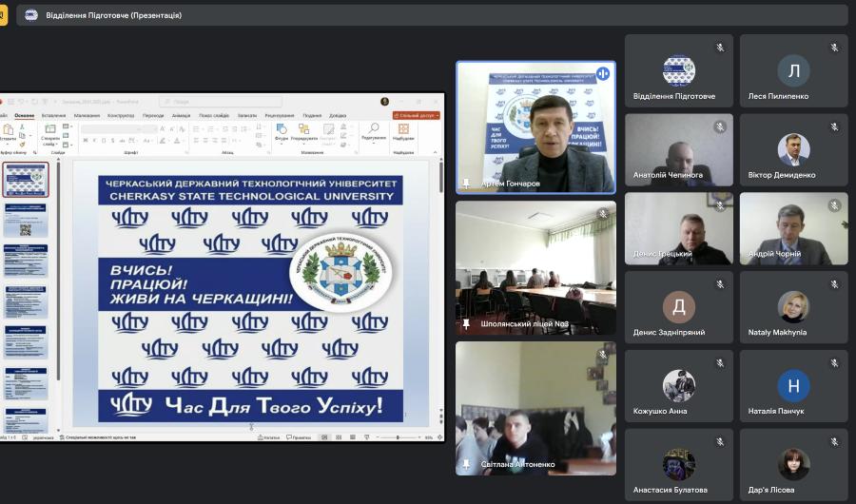This screenshot has height=504, width=856.
Task: Open the Transitions (Переходи) ribbon tab
Action: [x=153, y=116]
